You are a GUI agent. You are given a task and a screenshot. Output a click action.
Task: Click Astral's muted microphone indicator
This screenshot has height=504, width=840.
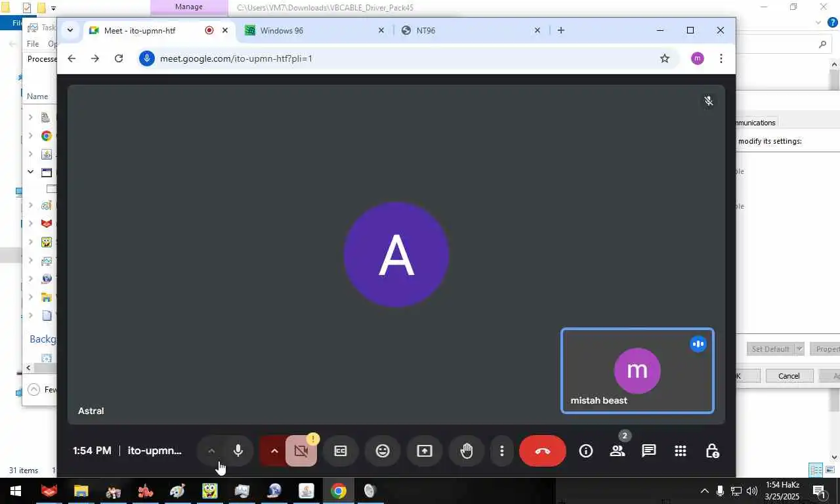(x=709, y=101)
